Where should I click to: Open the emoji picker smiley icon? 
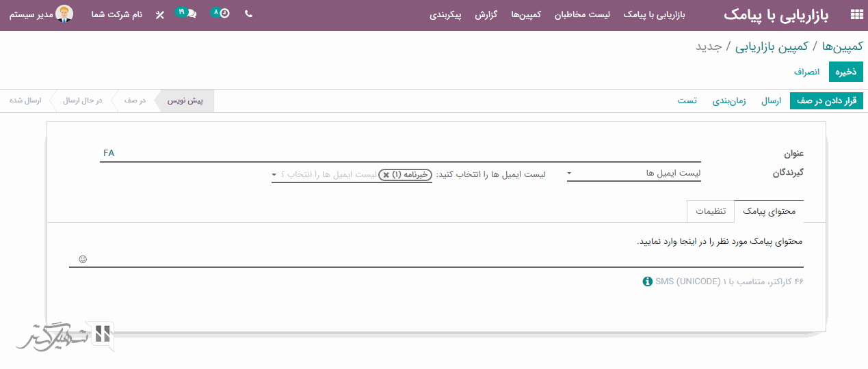tap(83, 259)
